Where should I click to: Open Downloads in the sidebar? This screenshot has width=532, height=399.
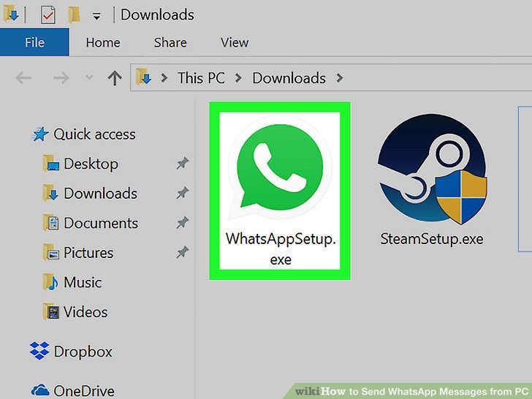click(x=100, y=194)
